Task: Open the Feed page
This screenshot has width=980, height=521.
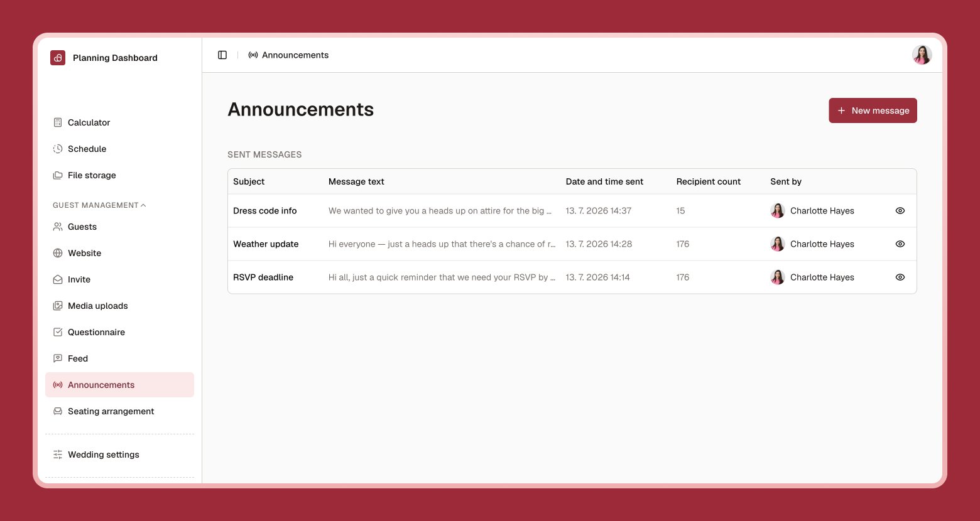Action: pyautogui.click(x=119, y=358)
